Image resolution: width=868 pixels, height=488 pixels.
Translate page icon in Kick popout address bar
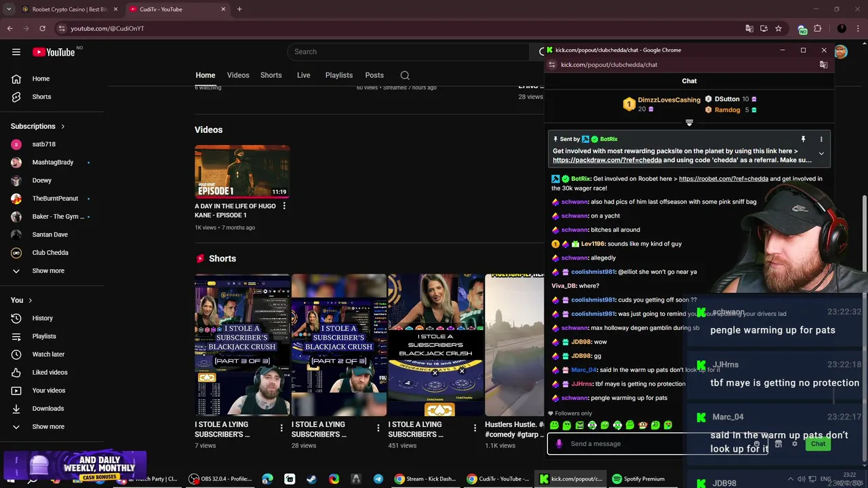(823, 64)
